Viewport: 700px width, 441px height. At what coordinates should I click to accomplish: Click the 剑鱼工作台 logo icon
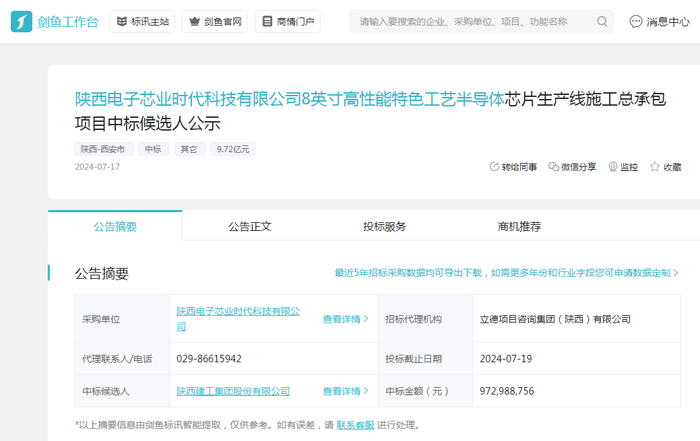pos(21,21)
